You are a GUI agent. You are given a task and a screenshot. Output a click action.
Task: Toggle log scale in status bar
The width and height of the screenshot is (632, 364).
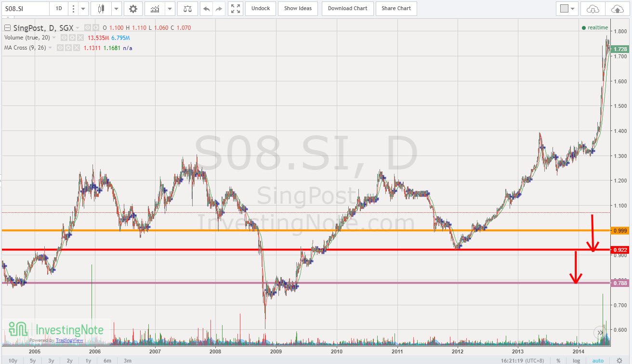(576, 360)
